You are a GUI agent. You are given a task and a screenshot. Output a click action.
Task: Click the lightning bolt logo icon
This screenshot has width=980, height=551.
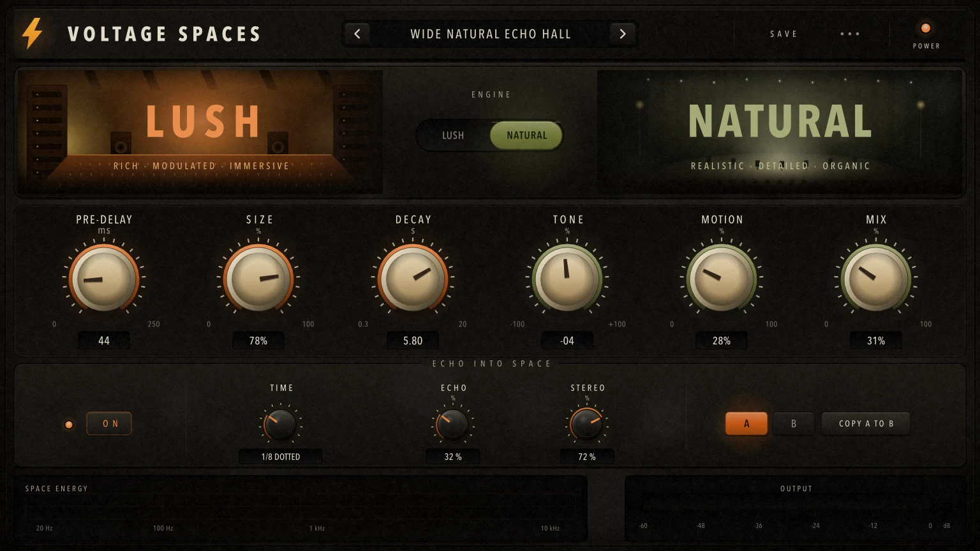click(x=32, y=33)
